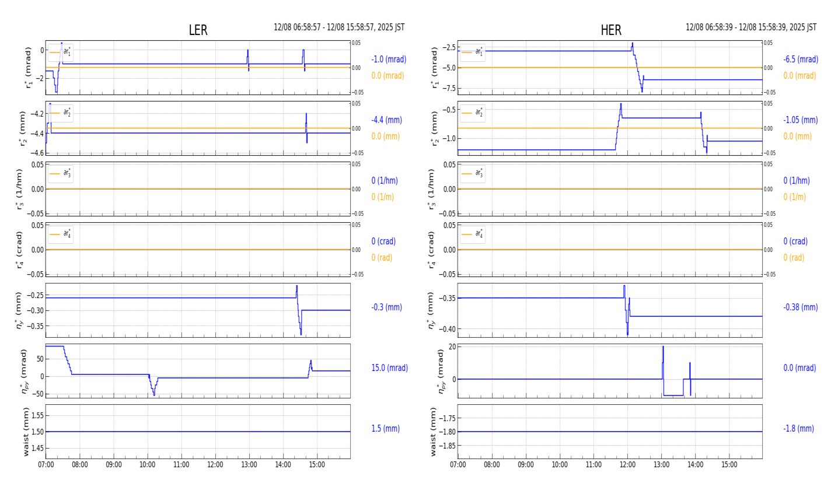
Task: Click the LER value -1.0 (mrad)
Action: tap(389, 60)
